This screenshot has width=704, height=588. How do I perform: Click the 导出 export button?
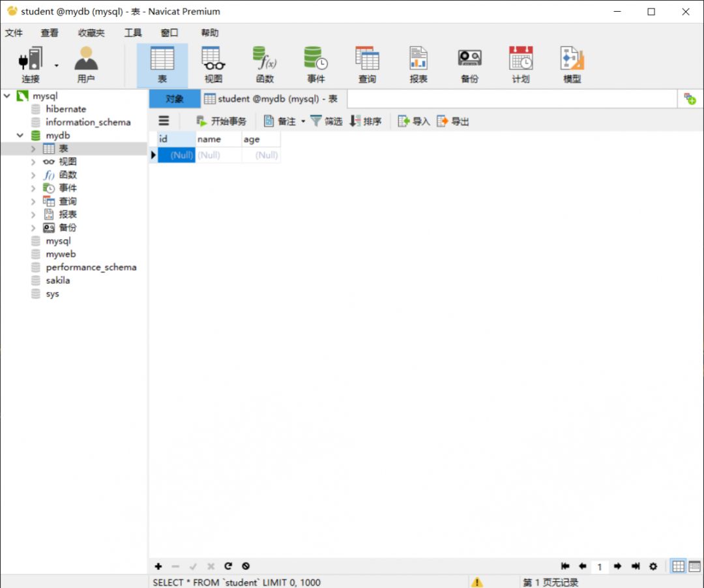point(452,121)
